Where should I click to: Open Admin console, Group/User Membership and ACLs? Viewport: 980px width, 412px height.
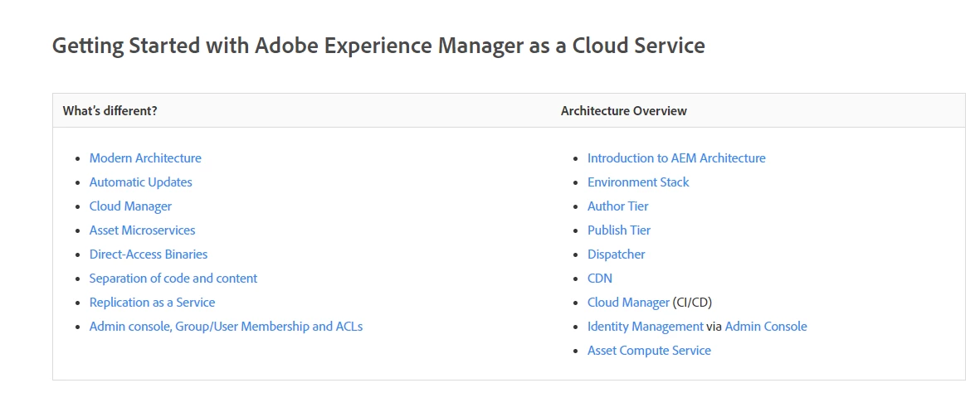226,327
